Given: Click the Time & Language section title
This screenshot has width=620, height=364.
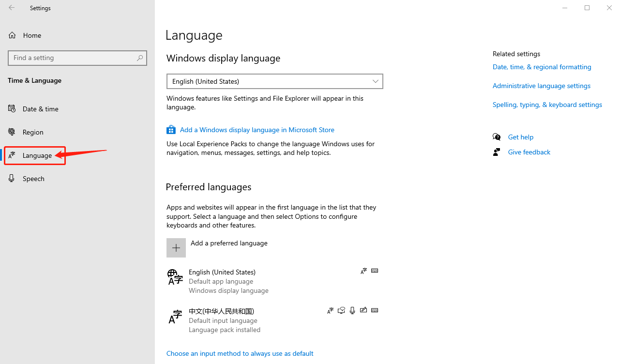Looking at the screenshot, I should (x=34, y=80).
